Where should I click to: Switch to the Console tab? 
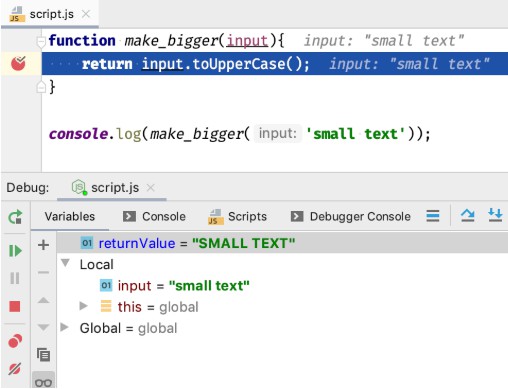pos(154,217)
